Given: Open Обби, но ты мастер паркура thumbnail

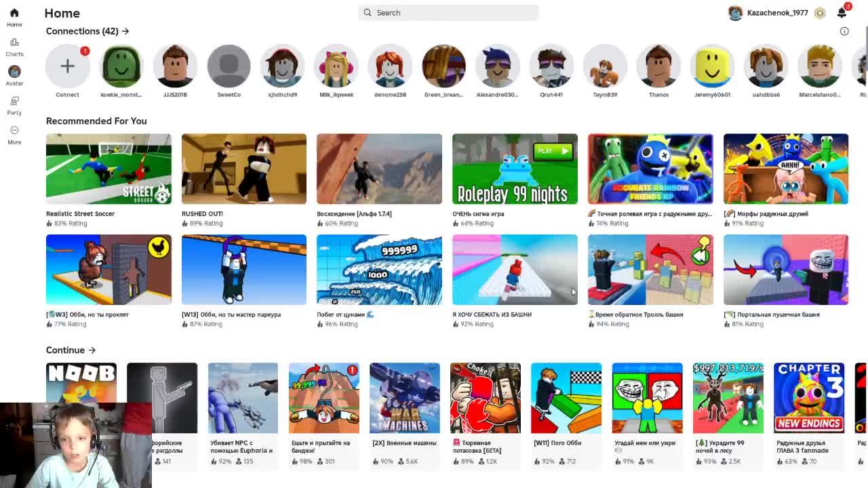Looking at the screenshot, I should [x=244, y=270].
